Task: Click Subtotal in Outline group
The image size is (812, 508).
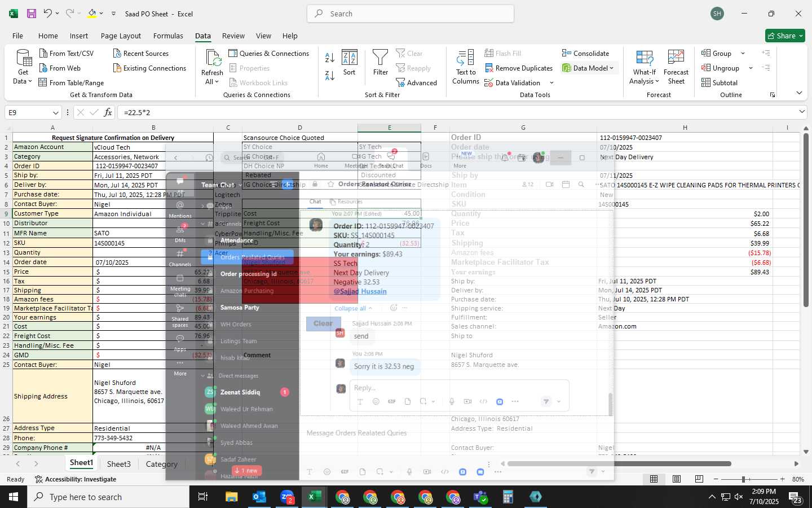Action: (x=720, y=83)
